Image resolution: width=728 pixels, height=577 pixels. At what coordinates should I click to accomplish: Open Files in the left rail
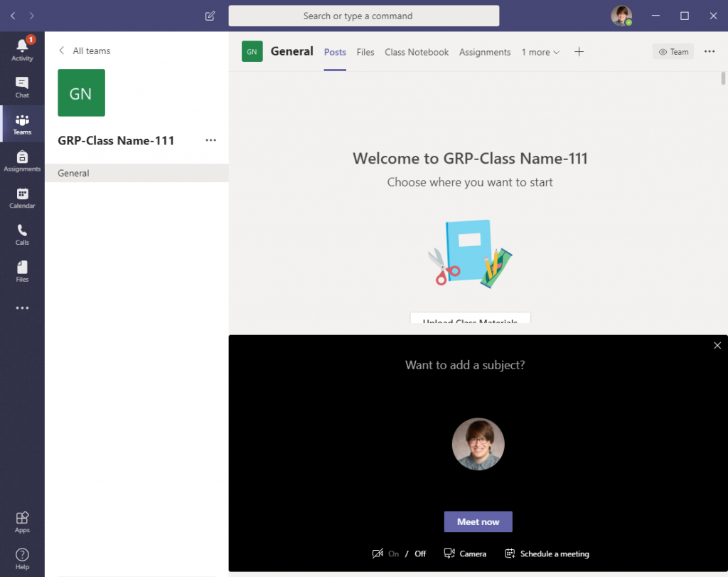click(x=22, y=271)
